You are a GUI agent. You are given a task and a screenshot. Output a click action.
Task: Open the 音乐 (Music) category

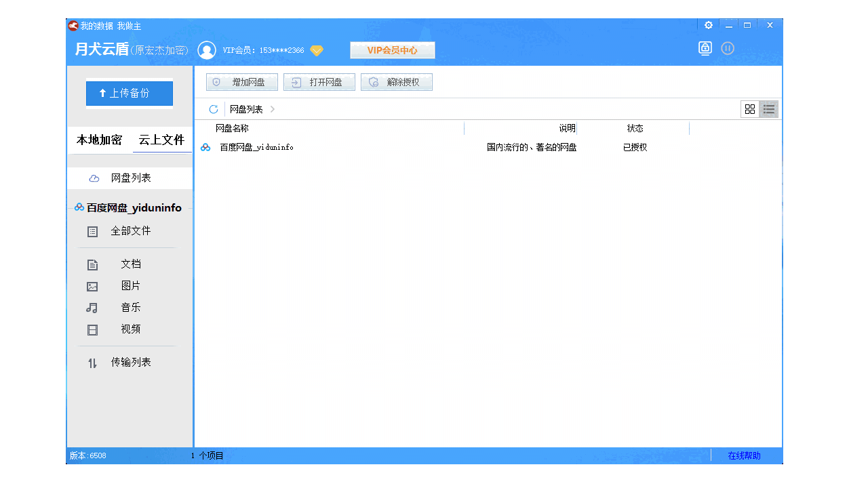(130, 308)
